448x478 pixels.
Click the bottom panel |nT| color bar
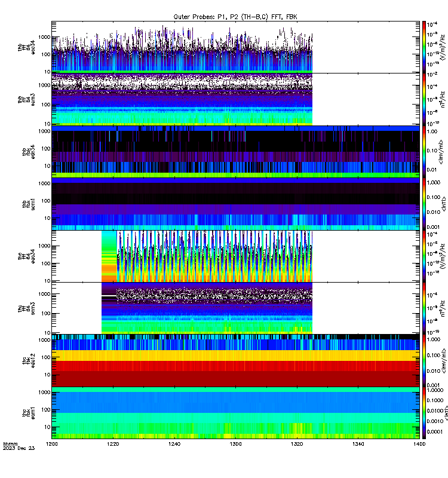424,413
